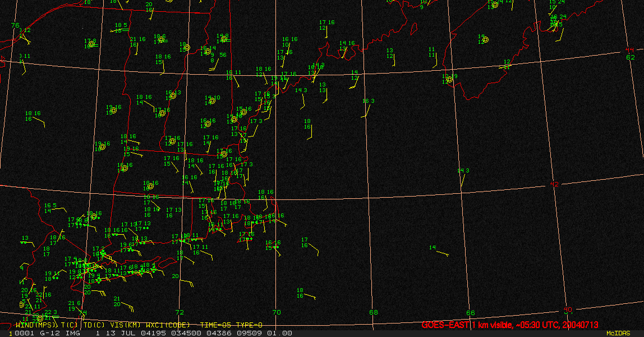This screenshot has width=644, height=337.
Task: Click the 14 8 station plot
Action: [223, 38]
